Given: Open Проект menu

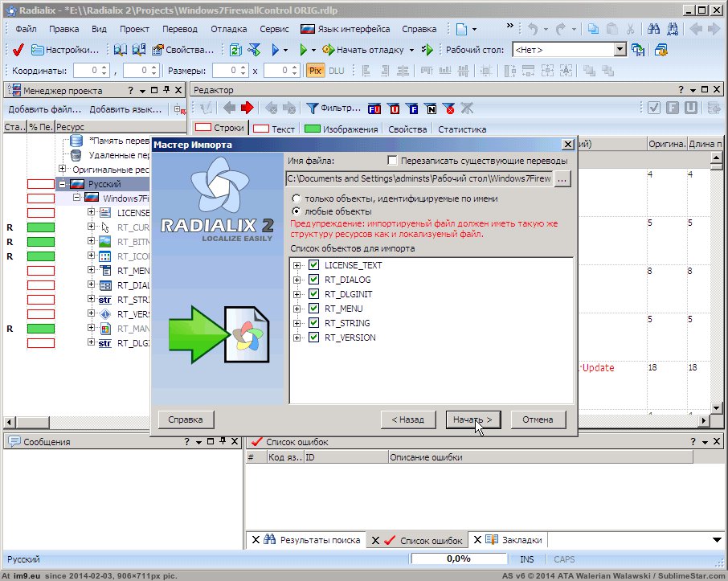Looking at the screenshot, I should tap(134, 29).
